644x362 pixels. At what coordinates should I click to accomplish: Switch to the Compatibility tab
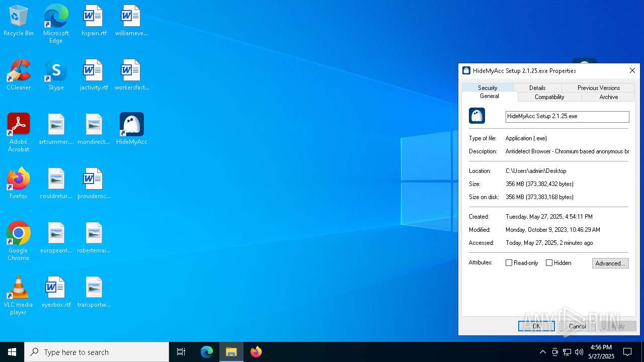pos(549,97)
